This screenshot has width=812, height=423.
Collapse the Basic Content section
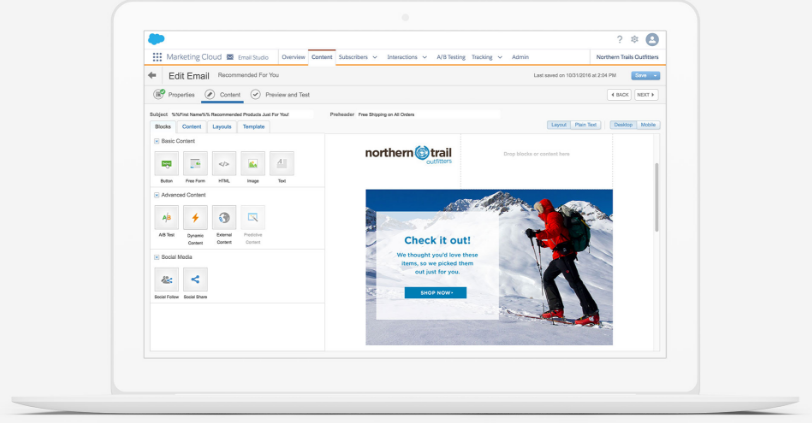point(155,141)
